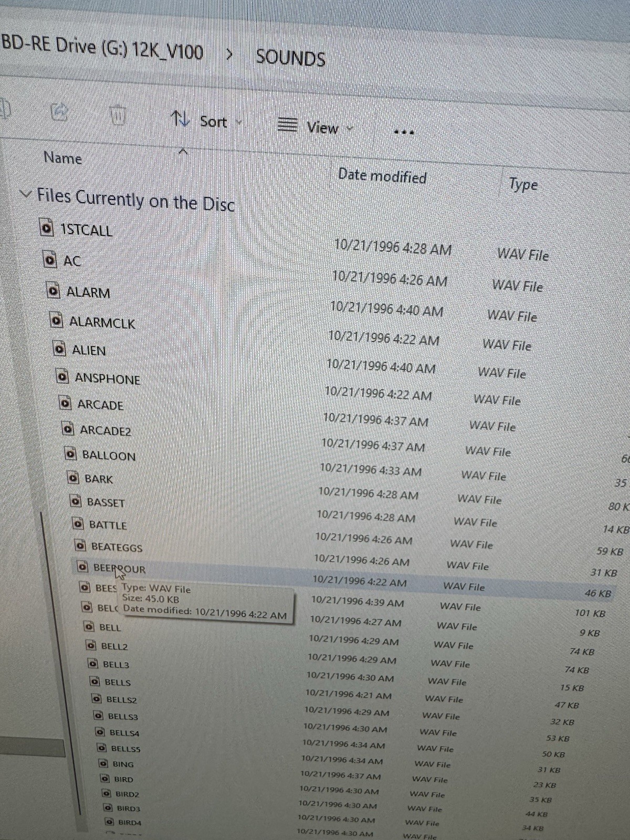The height and width of the screenshot is (840, 630).
Task: Click the 101 KB size value
Action: [590, 613]
